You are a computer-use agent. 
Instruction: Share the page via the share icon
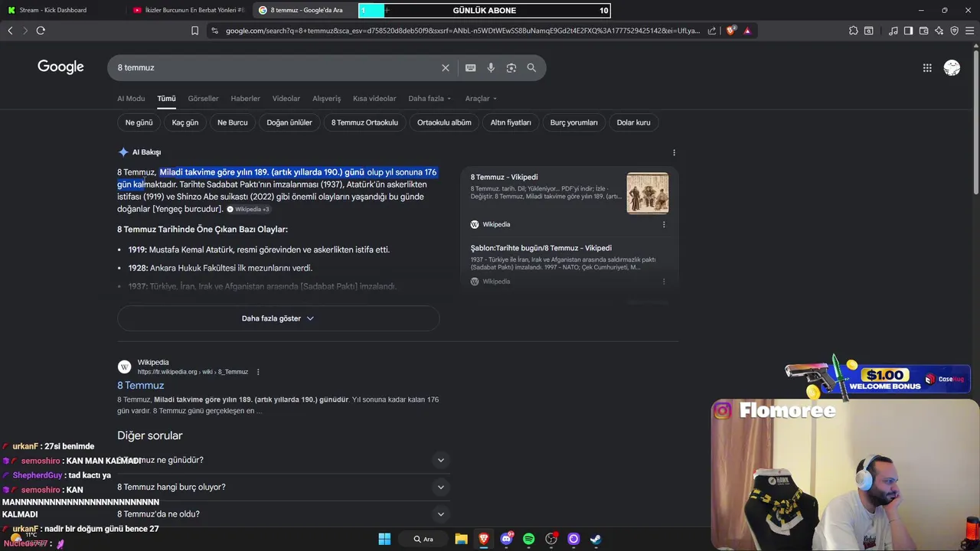[712, 31]
